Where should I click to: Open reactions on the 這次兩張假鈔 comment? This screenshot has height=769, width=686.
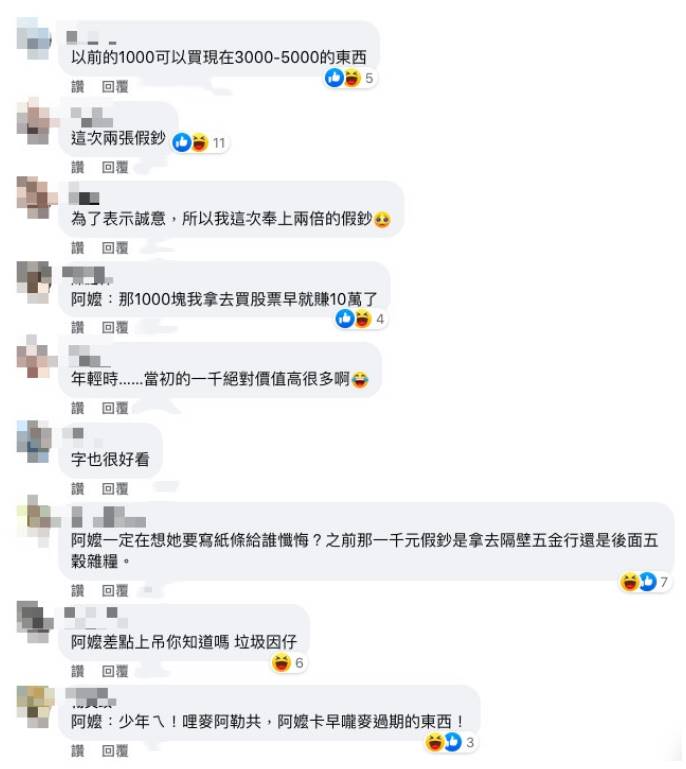(200, 142)
